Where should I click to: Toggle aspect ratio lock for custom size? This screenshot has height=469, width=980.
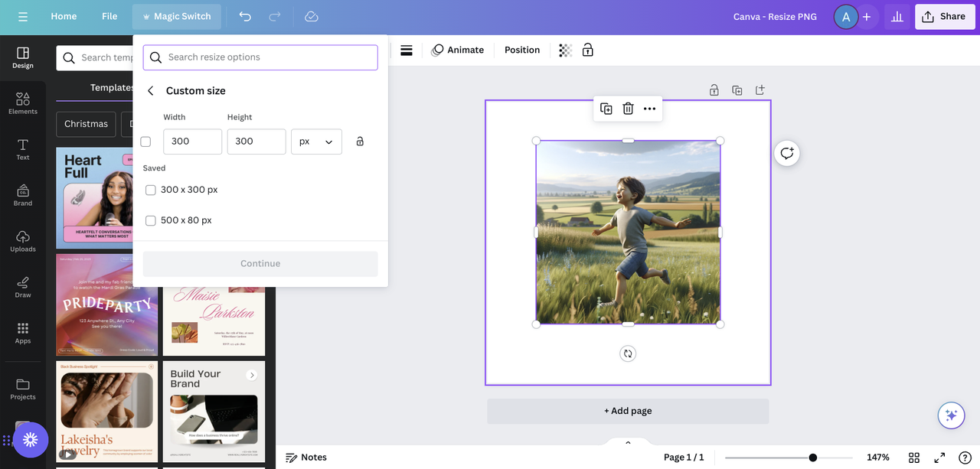click(x=360, y=142)
